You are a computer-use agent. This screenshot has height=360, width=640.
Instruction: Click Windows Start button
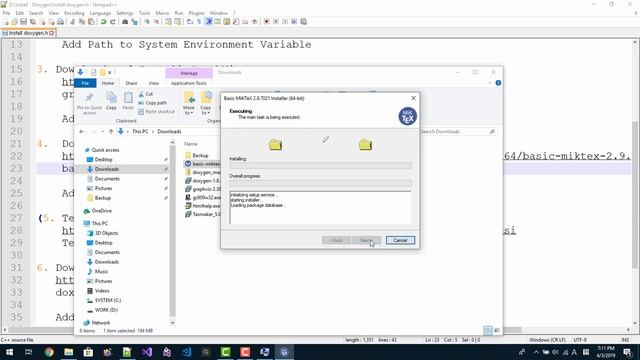9,352
